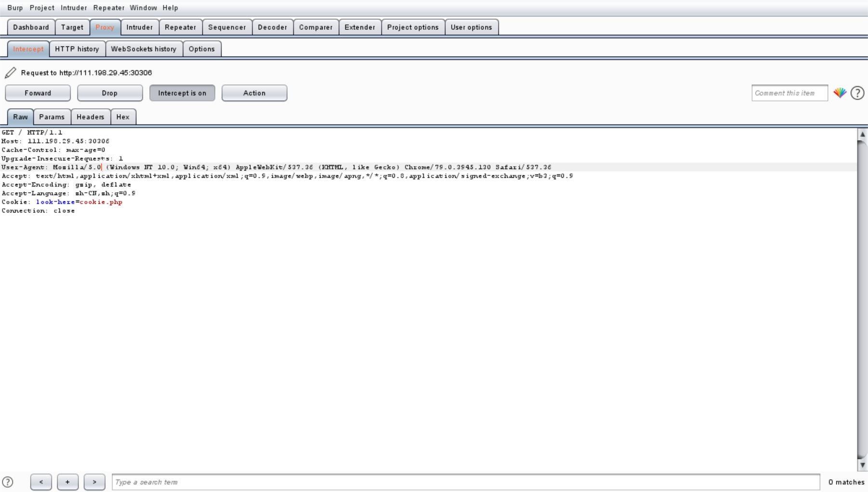The height and width of the screenshot is (492, 868).
Task: Click the 0 matches search count
Action: (x=846, y=482)
